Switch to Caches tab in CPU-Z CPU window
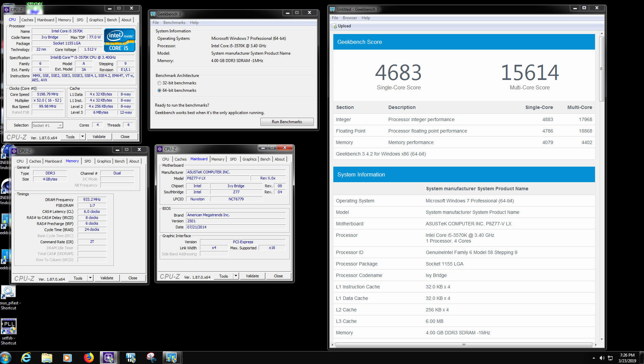The image size is (644, 364). tap(27, 20)
